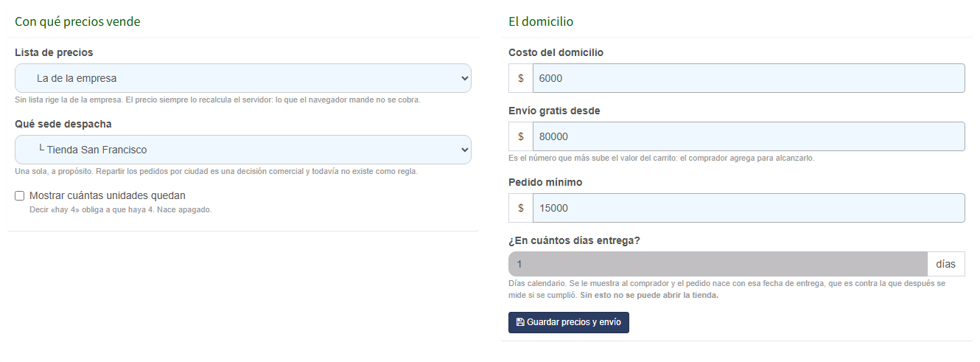Click the 'Mostrar cuántas unidades quedan' label text
This screenshot has height=362, width=980.
coord(108,196)
